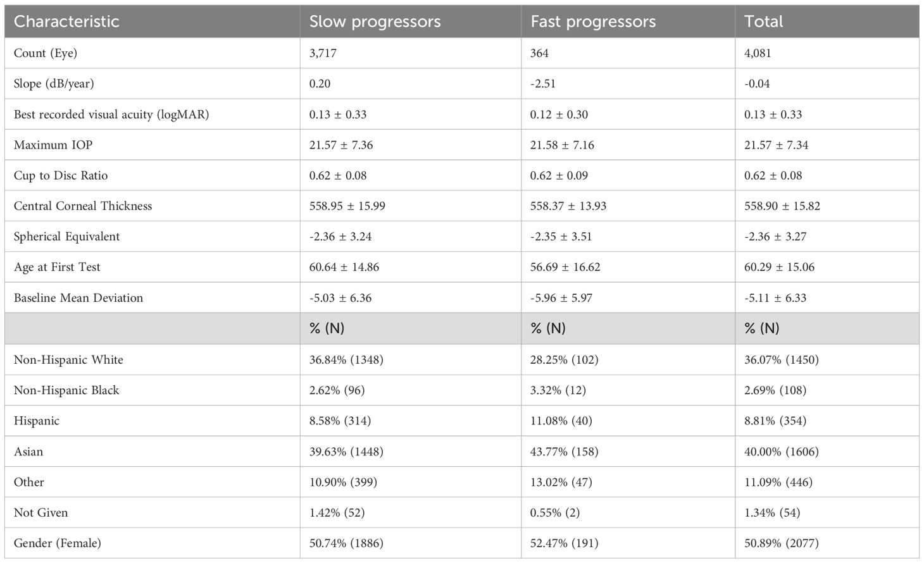Viewport: 924px width, 563px height.
Task: Click the Fast progressors column header
Action: coord(593,22)
